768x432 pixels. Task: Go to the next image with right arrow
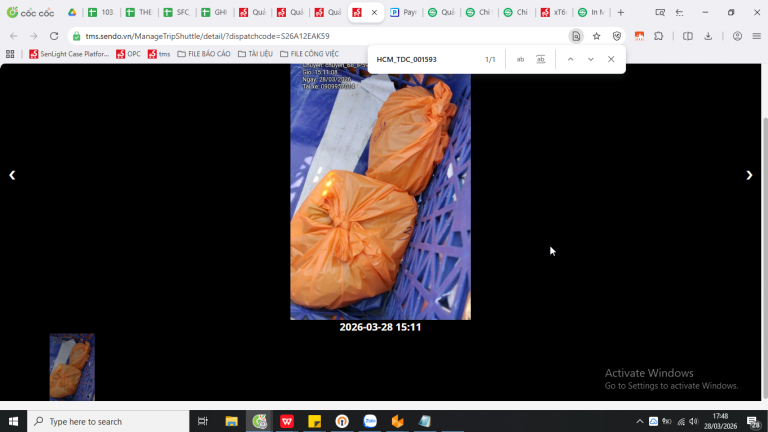[749, 175]
